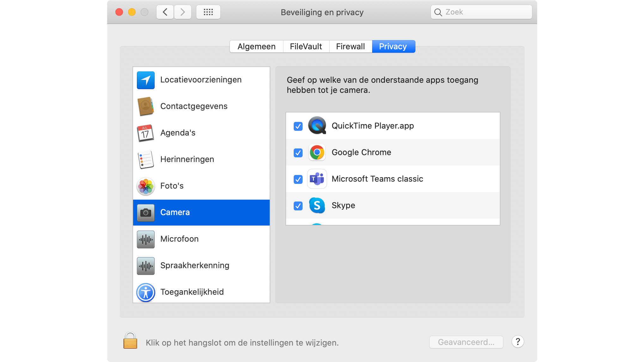The height and width of the screenshot is (362, 644).
Task: Click the Geavanceerd... button
Action: (x=466, y=342)
